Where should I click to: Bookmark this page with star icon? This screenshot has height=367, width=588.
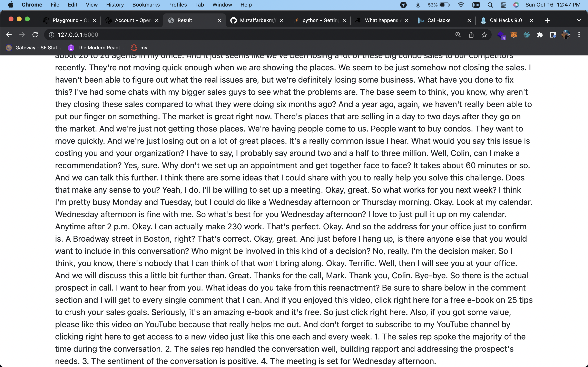[x=484, y=35]
